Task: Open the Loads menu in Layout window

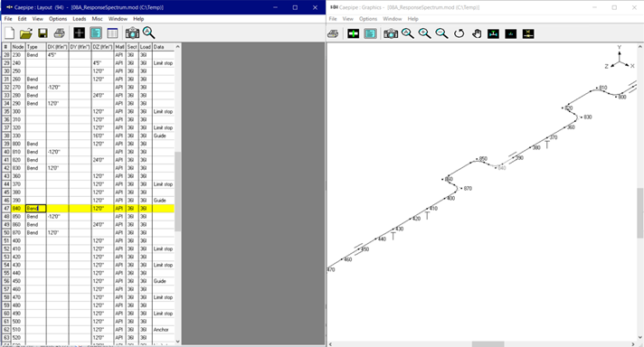Action: coord(80,19)
